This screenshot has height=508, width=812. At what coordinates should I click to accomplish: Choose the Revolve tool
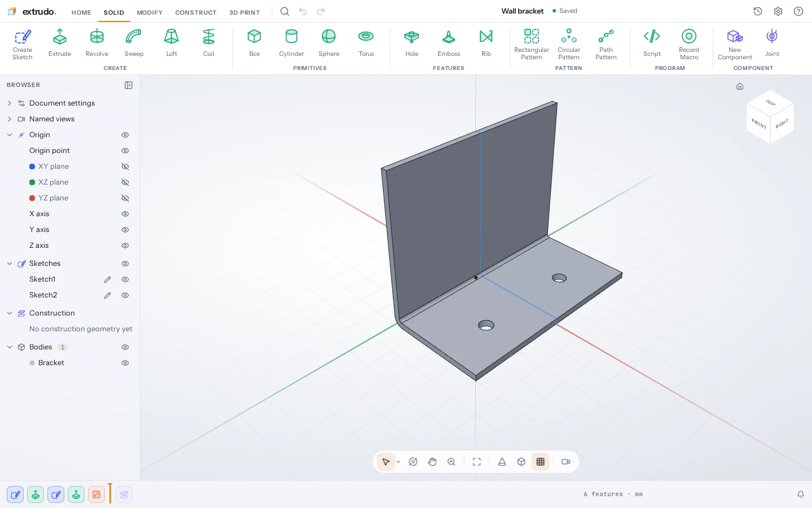pos(97,43)
